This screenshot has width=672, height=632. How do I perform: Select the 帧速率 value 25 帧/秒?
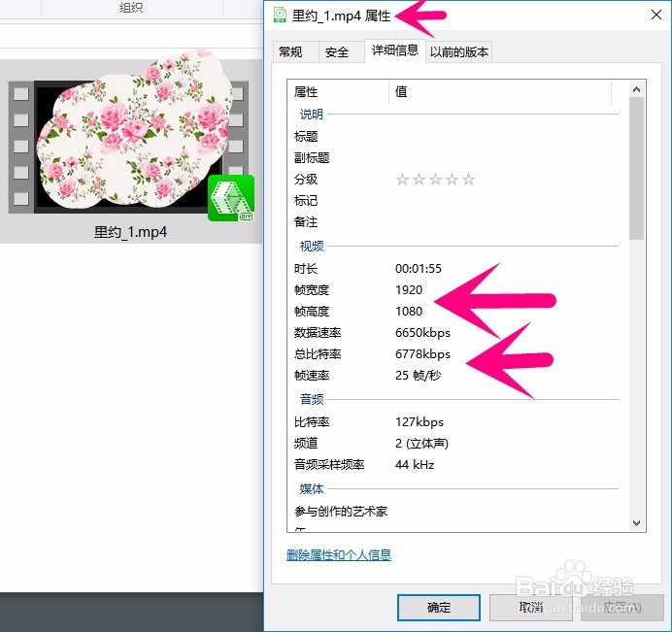coord(418,376)
